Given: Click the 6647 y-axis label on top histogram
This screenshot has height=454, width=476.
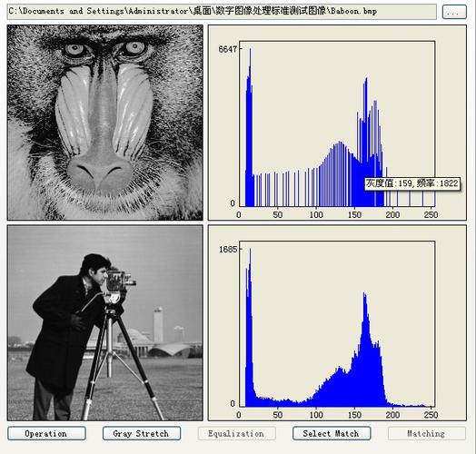Looking at the screenshot, I should coord(227,49).
